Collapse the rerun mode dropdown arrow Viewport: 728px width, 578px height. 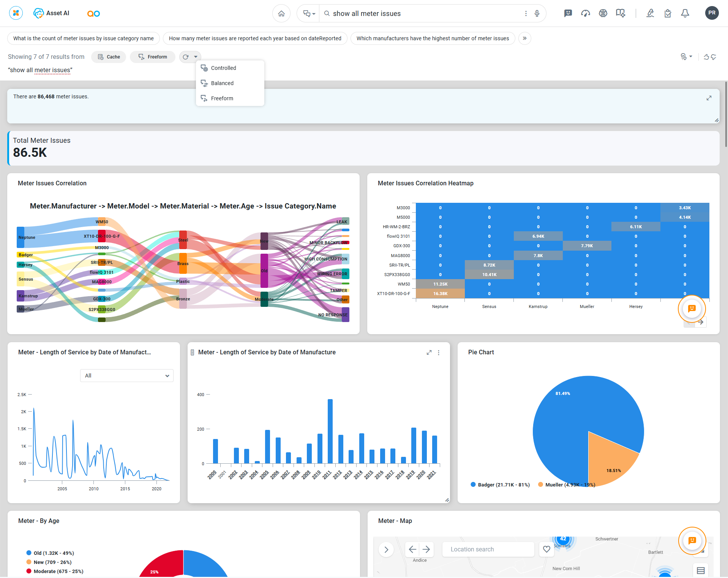tap(196, 57)
